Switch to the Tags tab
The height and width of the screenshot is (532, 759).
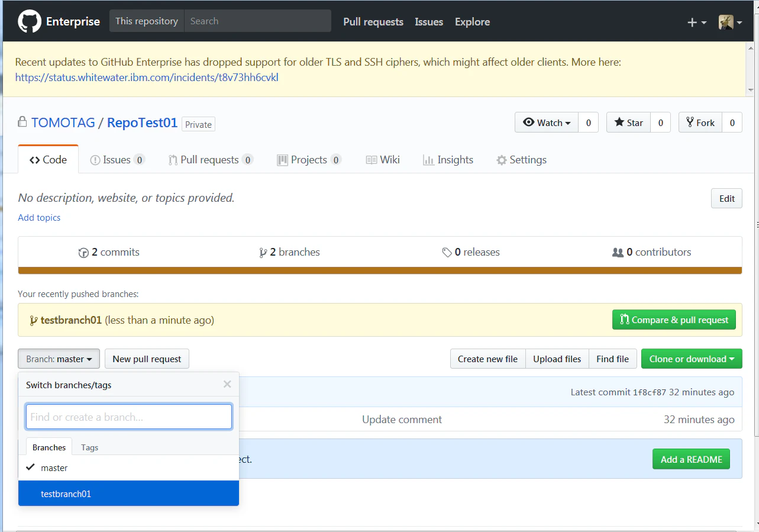point(89,447)
